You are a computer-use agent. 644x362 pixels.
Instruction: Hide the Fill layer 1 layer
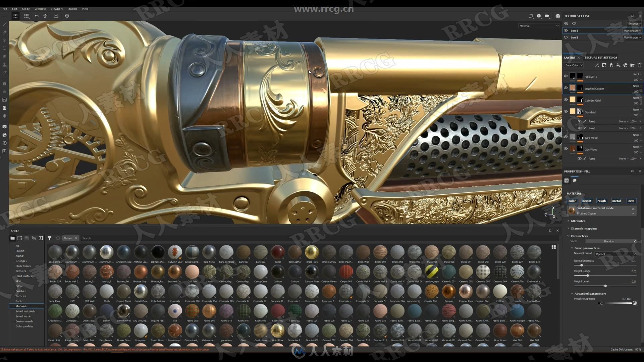pyautogui.click(x=566, y=76)
